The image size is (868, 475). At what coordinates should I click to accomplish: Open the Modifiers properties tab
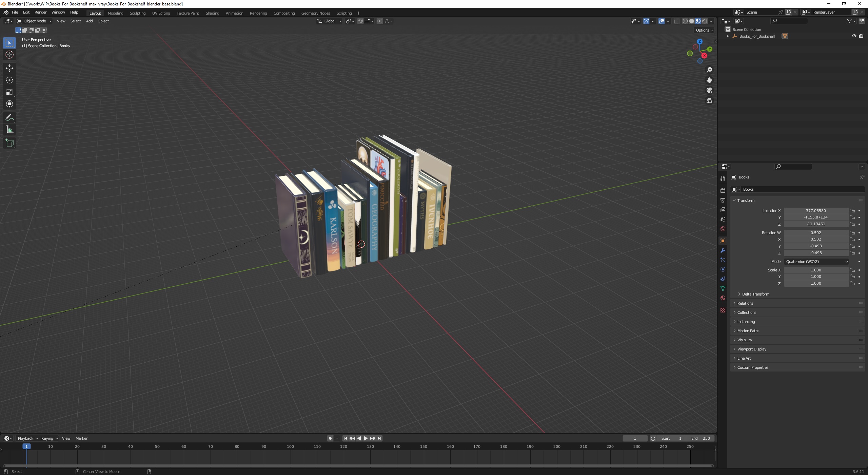pos(723,250)
